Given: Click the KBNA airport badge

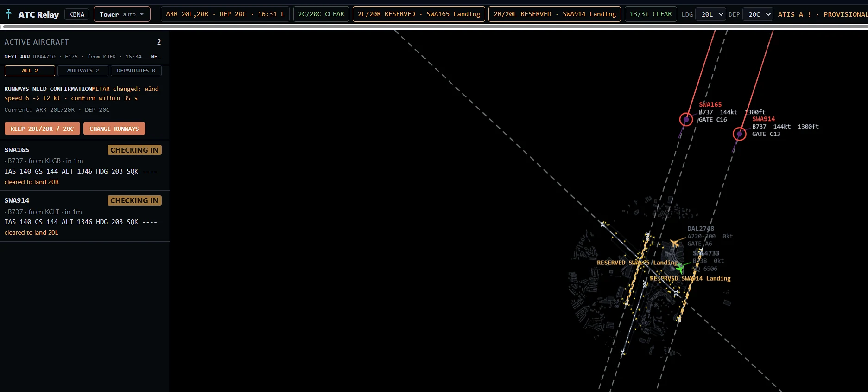Looking at the screenshot, I should point(76,14).
